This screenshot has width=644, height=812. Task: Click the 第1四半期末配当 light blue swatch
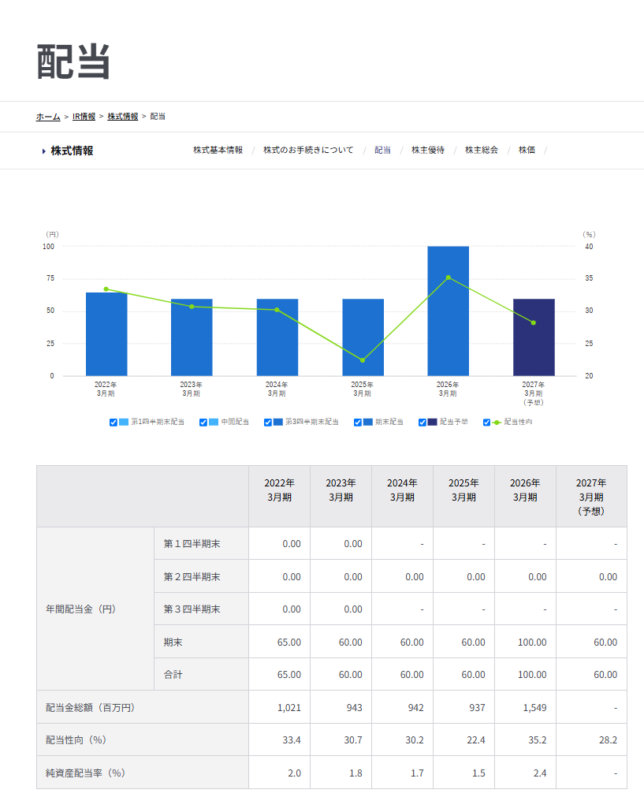coord(124,422)
